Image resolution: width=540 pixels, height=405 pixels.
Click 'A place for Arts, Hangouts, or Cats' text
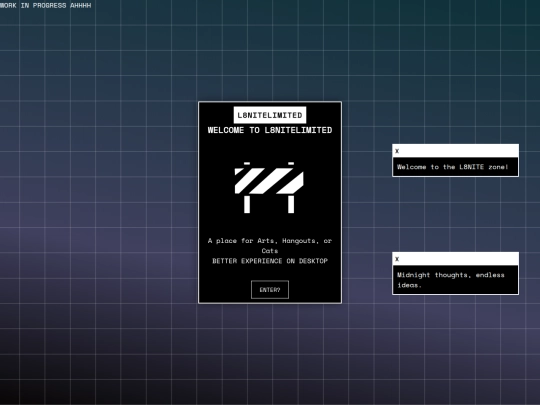pyautogui.click(x=270, y=246)
